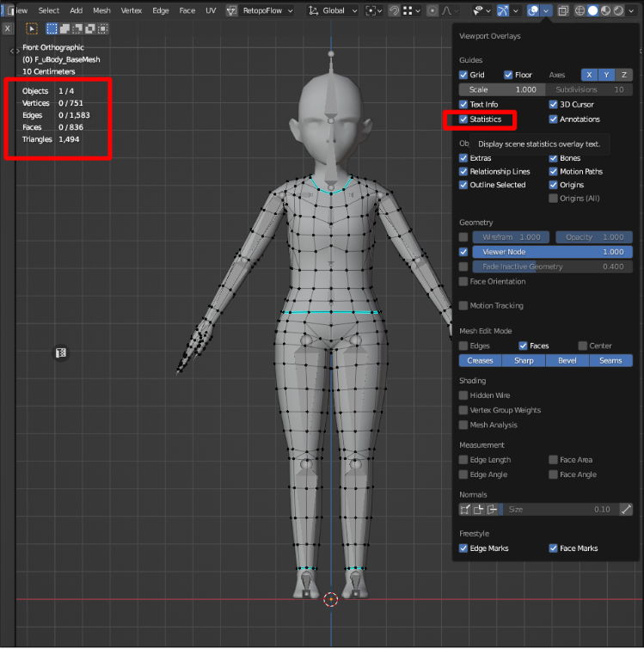Click the constant screen size normals icon
Image resolution: width=644 pixels, height=649 pixels.
pyautogui.click(x=626, y=509)
